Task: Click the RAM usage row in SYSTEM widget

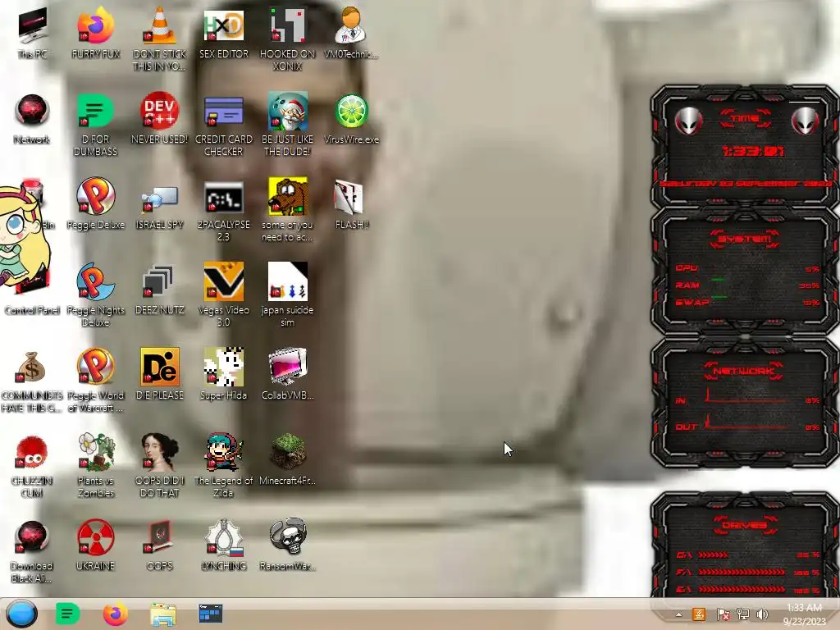Action: (x=746, y=285)
